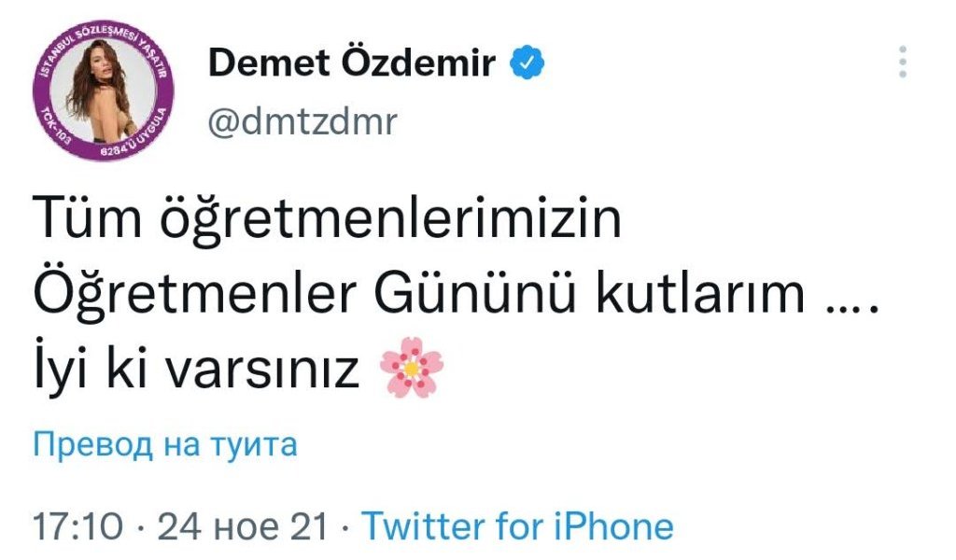This screenshot has height=560, width=956.
Task: Translate tweet via "Превод на туита"
Action: tap(165, 445)
